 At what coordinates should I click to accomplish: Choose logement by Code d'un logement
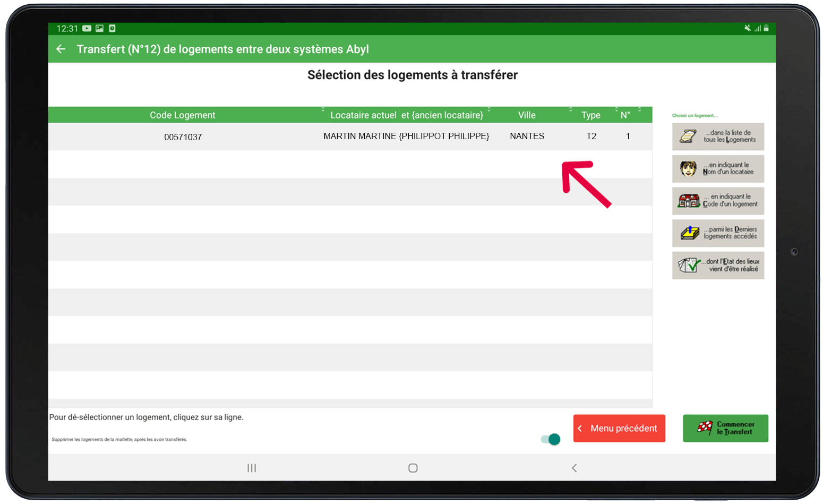[x=718, y=201]
